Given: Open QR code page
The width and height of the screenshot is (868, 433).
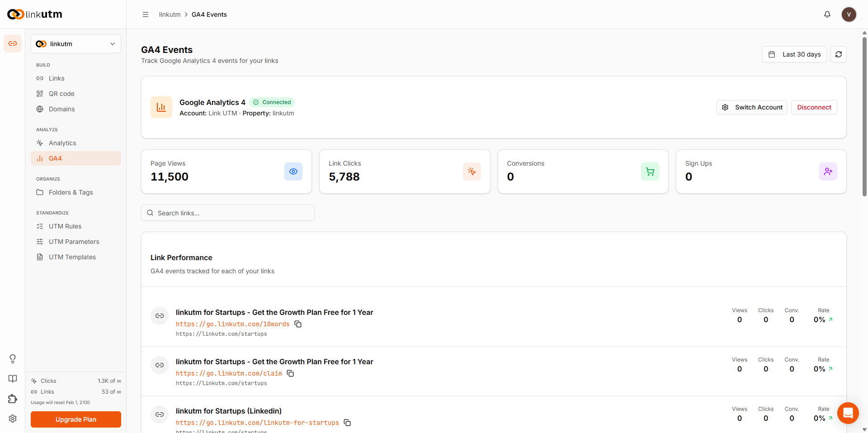Looking at the screenshot, I should coord(76,94).
